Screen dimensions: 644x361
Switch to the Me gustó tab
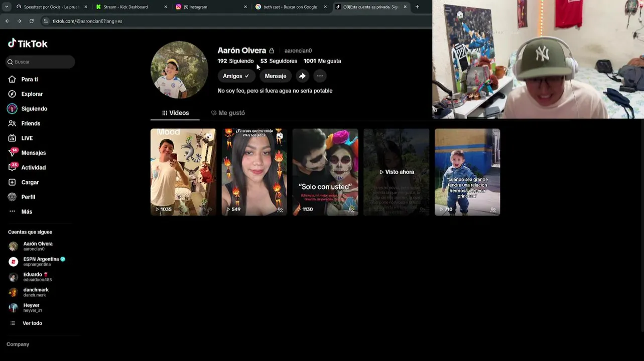[x=228, y=113]
